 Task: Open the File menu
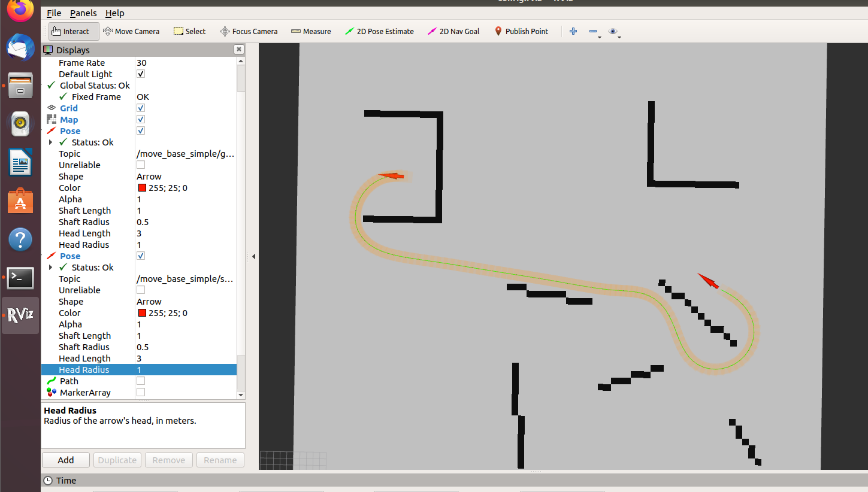pos(53,13)
